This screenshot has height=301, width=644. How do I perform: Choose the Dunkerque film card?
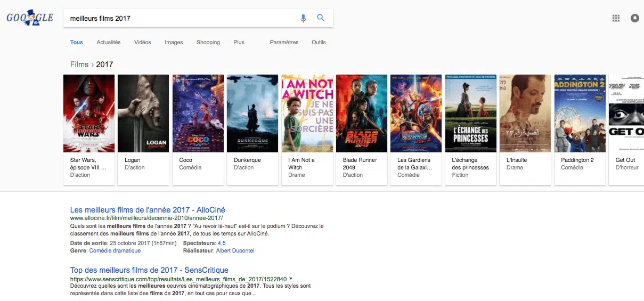252,129
